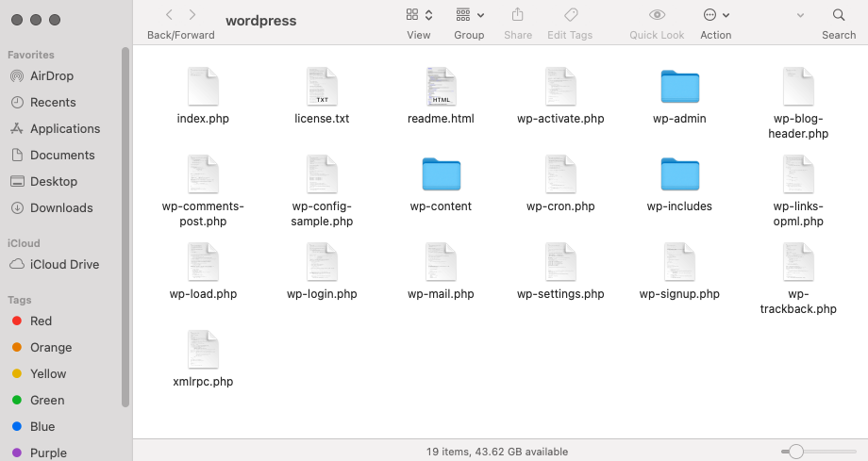Click the Quick Look eye icon
The image size is (868, 461).
[x=657, y=15]
